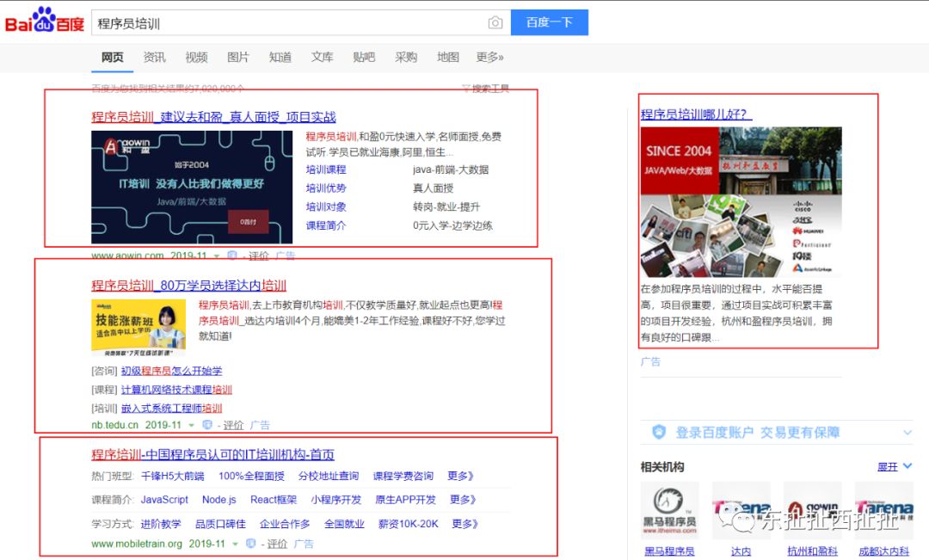Click the 黑马程序员 horse logo
Image resolution: width=929 pixels, height=560 pixels.
(669, 511)
